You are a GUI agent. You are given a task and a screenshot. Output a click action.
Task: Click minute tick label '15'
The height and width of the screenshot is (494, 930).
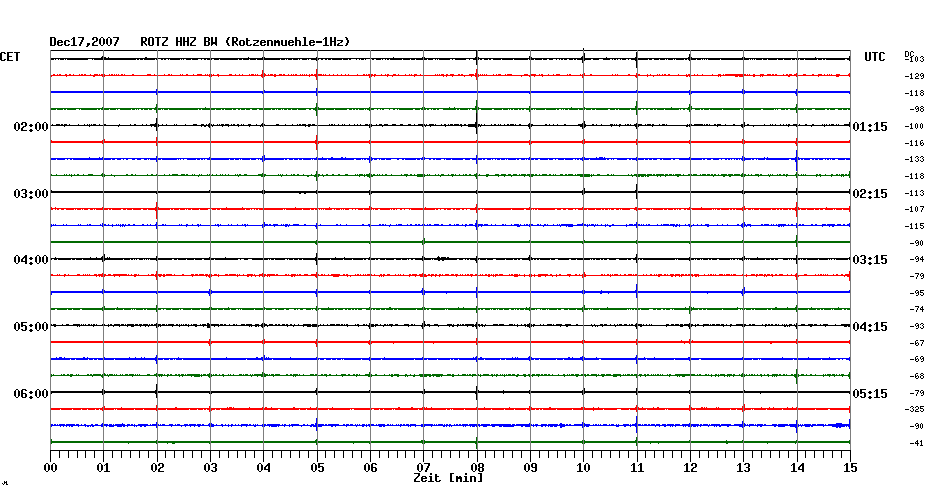click(850, 468)
